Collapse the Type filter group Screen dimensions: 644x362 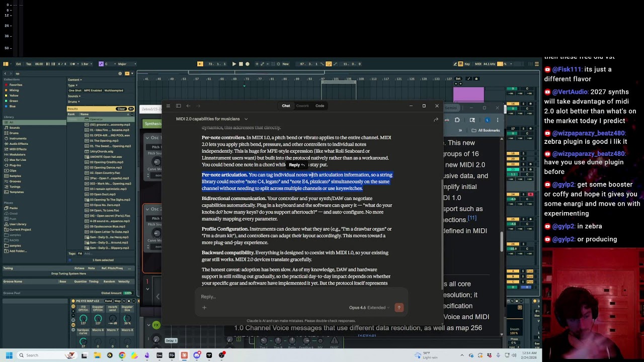coord(72,85)
